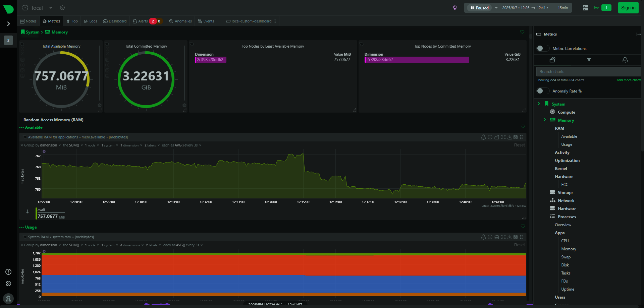The image size is (644, 308).
Task: Click the Sign in button
Action: [x=628, y=8]
